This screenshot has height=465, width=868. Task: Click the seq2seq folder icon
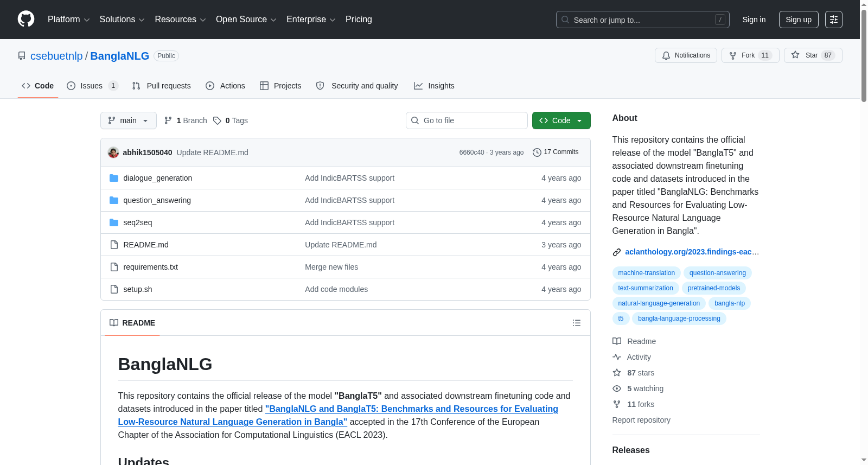114,222
